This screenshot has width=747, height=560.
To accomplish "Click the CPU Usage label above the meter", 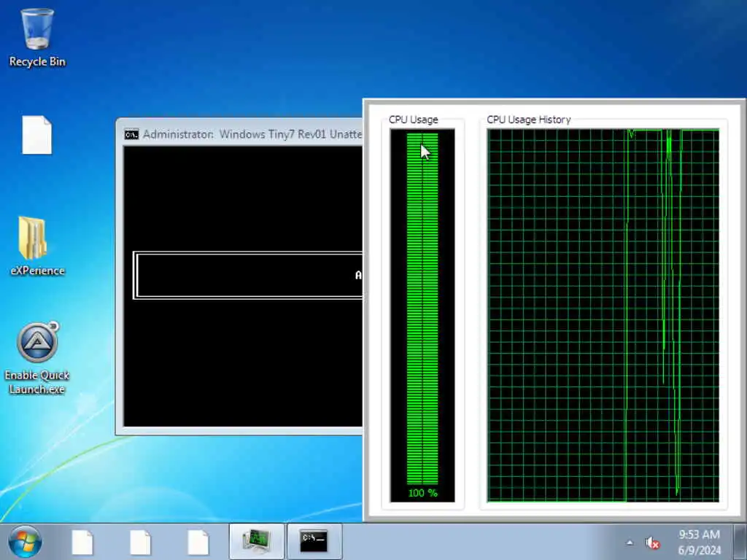I will [x=413, y=120].
